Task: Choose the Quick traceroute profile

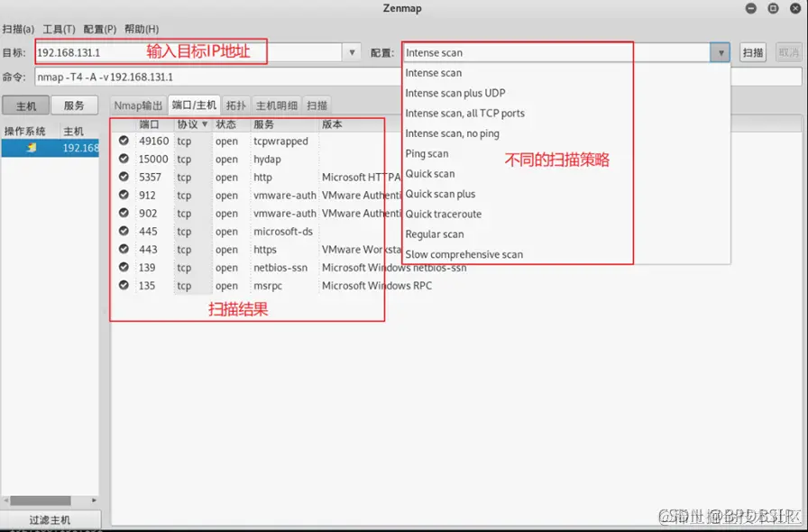Action: tap(443, 214)
